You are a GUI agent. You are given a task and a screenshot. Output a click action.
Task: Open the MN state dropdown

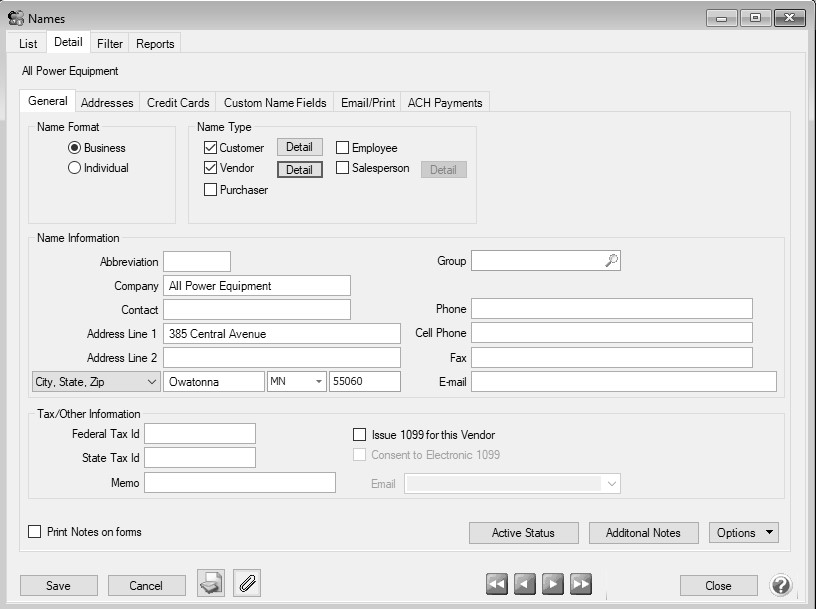click(x=318, y=382)
